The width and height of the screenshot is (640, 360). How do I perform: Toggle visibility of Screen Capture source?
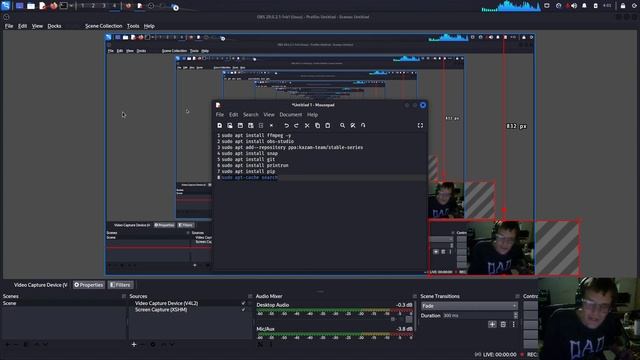point(244,310)
